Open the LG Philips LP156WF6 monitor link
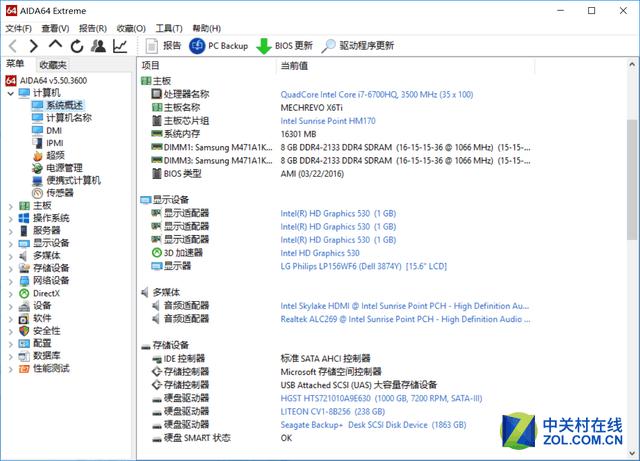The width and height of the screenshot is (640, 461). coord(364,266)
